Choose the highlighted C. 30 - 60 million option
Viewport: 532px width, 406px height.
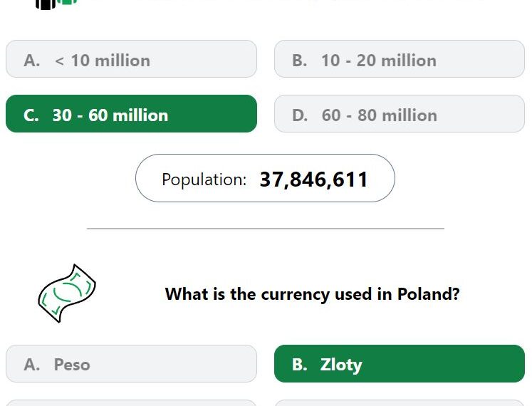pyautogui.click(x=131, y=114)
